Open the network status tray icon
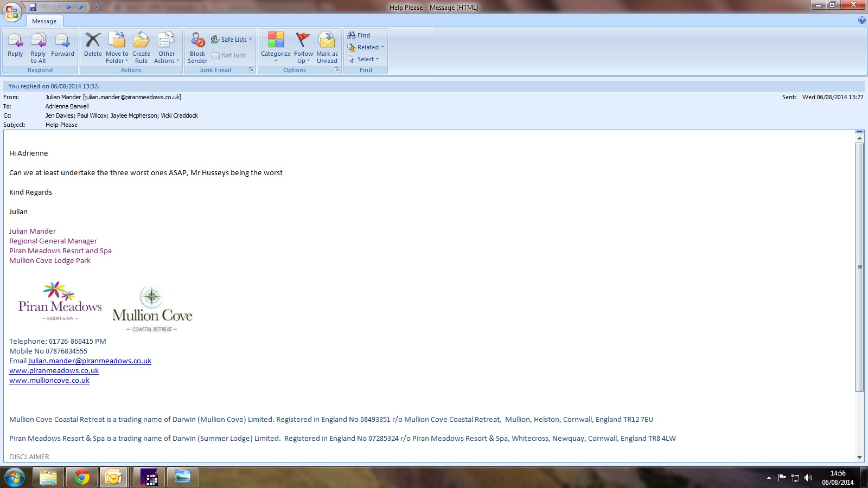The image size is (868, 488). click(795, 478)
